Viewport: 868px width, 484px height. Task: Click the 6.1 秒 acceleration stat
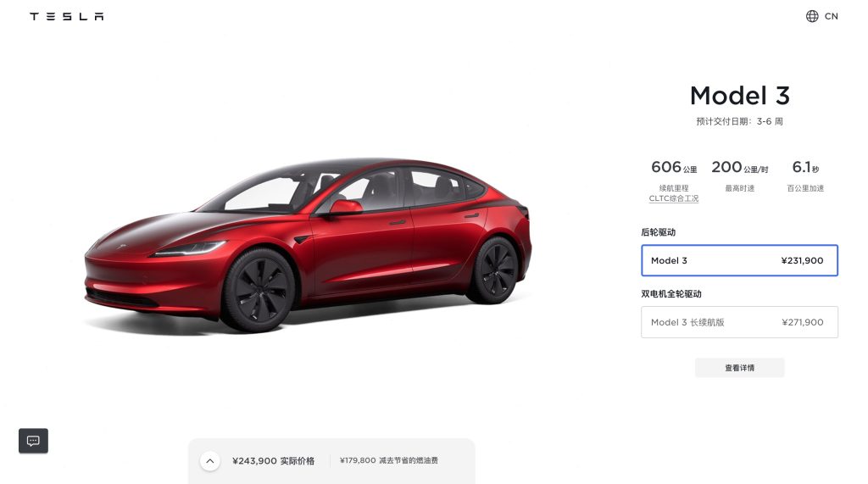pyautogui.click(x=805, y=167)
